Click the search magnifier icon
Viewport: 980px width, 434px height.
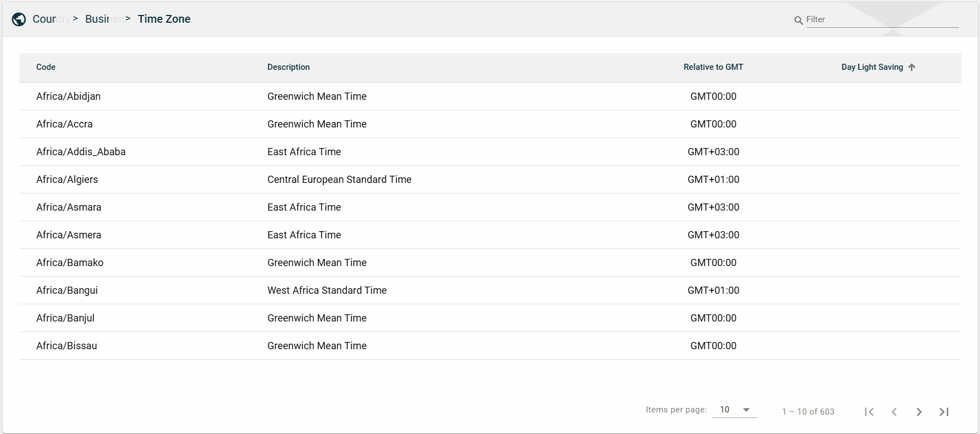pos(798,21)
